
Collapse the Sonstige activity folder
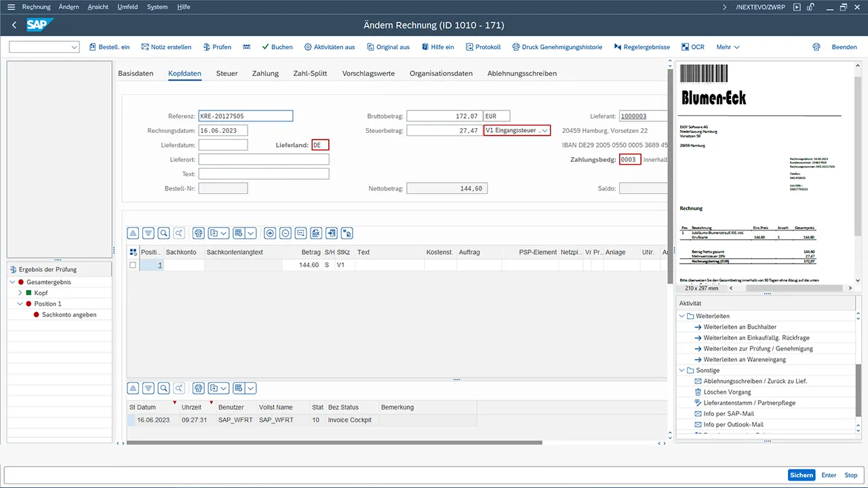point(682,370)
